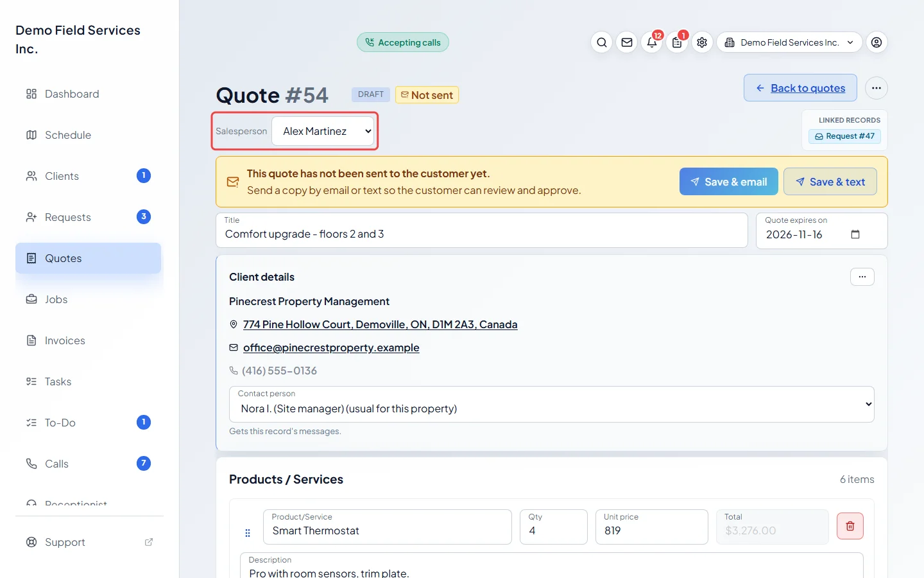Open the Demo Field Services Inc. company switcher
Viewport: 924px width, 578px height.
pyautogui.click(x=789, y=42)
